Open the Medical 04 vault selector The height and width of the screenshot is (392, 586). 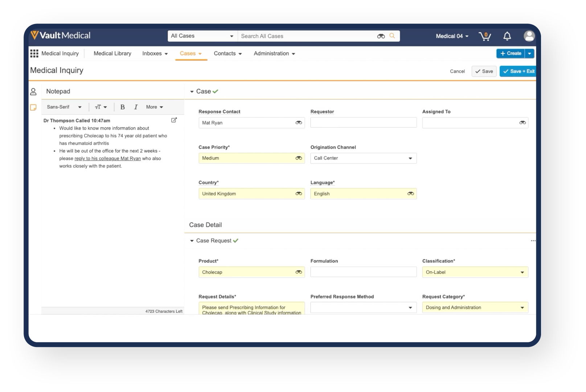click(x=452, y=36)
